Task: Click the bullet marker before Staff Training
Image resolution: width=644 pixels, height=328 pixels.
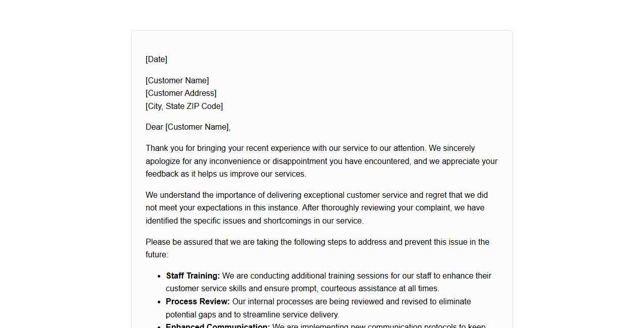Action: (x=159, y=276)
